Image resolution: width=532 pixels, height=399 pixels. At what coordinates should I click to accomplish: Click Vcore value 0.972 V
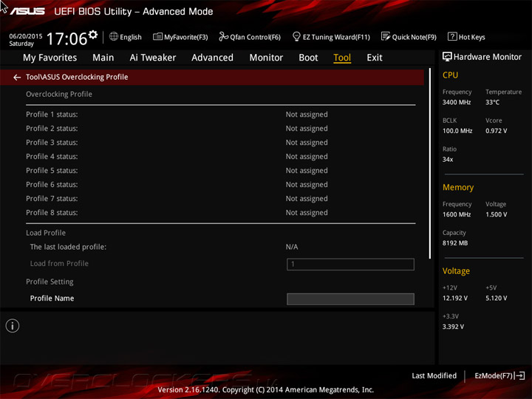click(x=496, y=131)
